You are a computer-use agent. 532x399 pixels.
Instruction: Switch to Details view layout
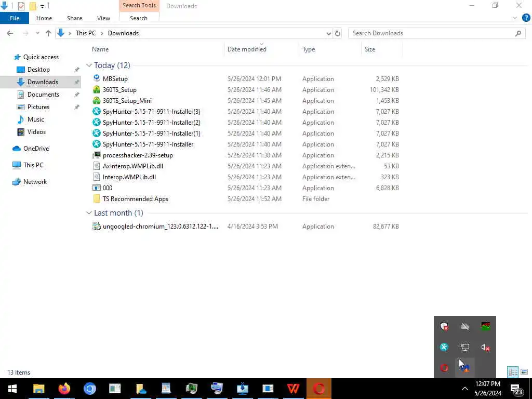pyautogui.click(x=513, y=372)
